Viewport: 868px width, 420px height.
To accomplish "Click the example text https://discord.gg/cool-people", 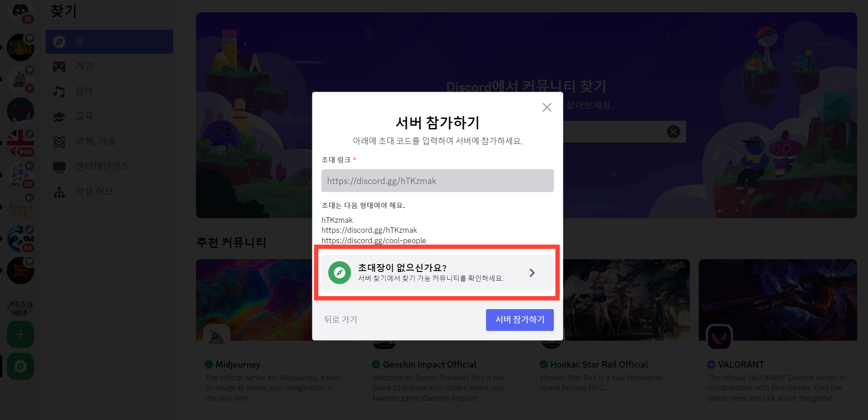I will click(374, 241).
